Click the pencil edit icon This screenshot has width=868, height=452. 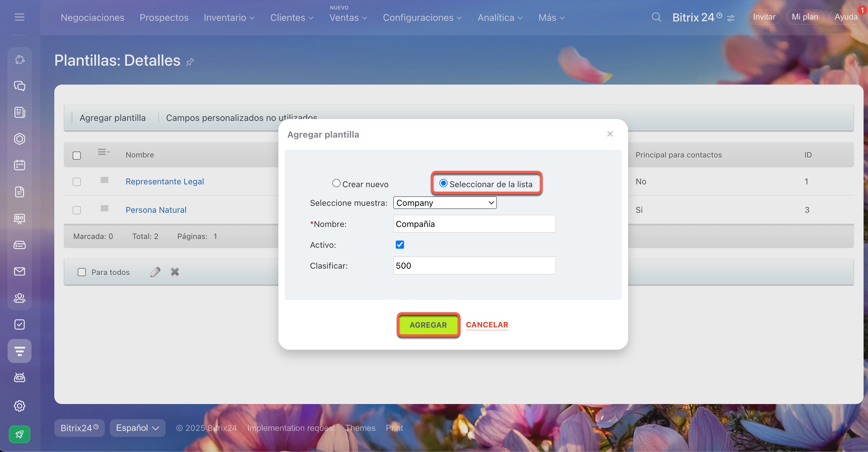pyautogui.click(x=155, y=272)
